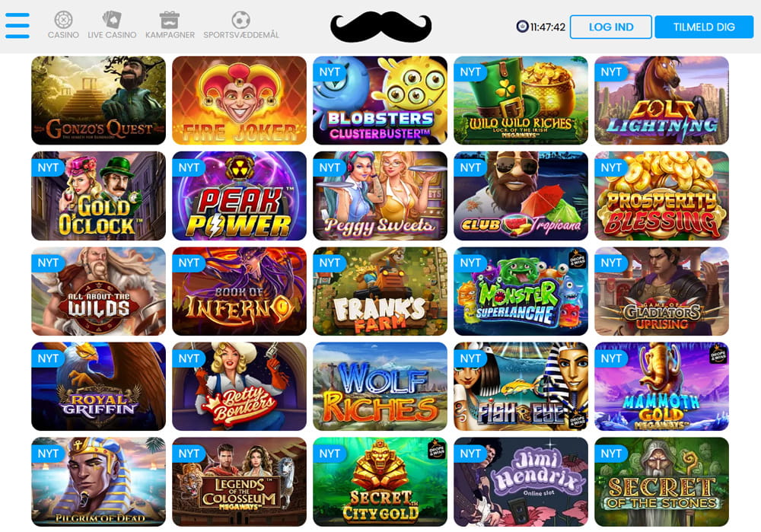761x532 pixels.
Task: Click the TILMELD DIG button
Action: click(704, 27)
